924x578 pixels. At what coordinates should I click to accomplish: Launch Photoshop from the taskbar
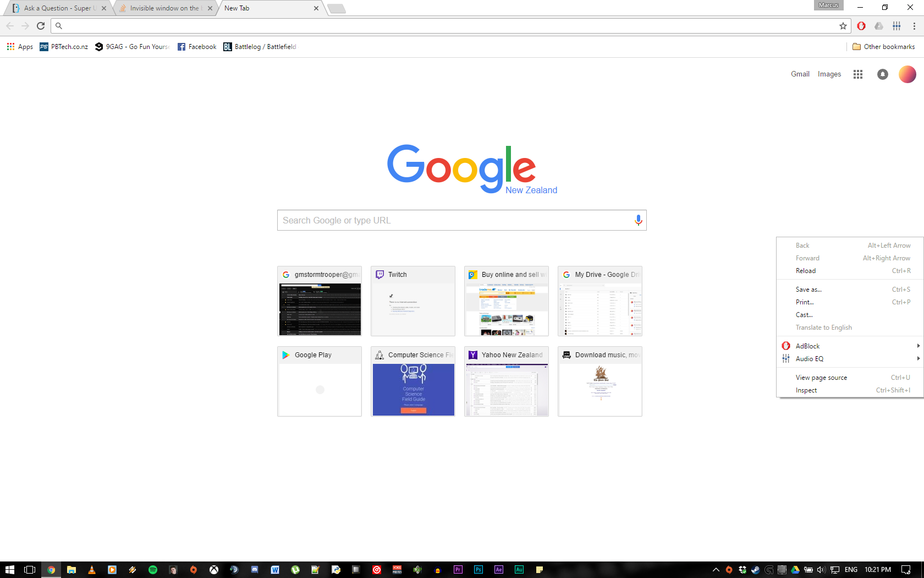478,570
